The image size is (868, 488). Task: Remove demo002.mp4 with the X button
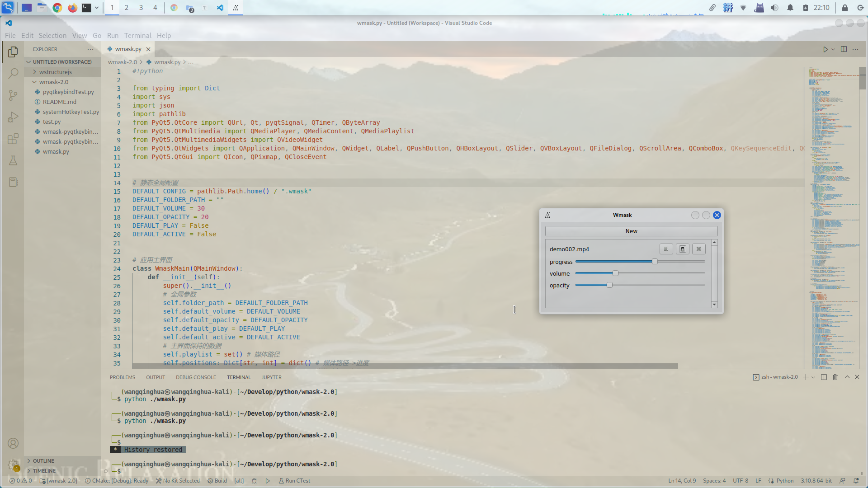tap(699, 249)
